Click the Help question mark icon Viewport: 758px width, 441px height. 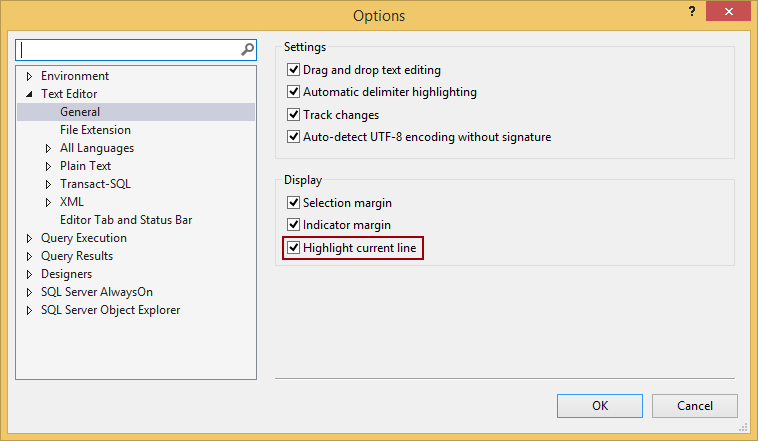(690, 11)
